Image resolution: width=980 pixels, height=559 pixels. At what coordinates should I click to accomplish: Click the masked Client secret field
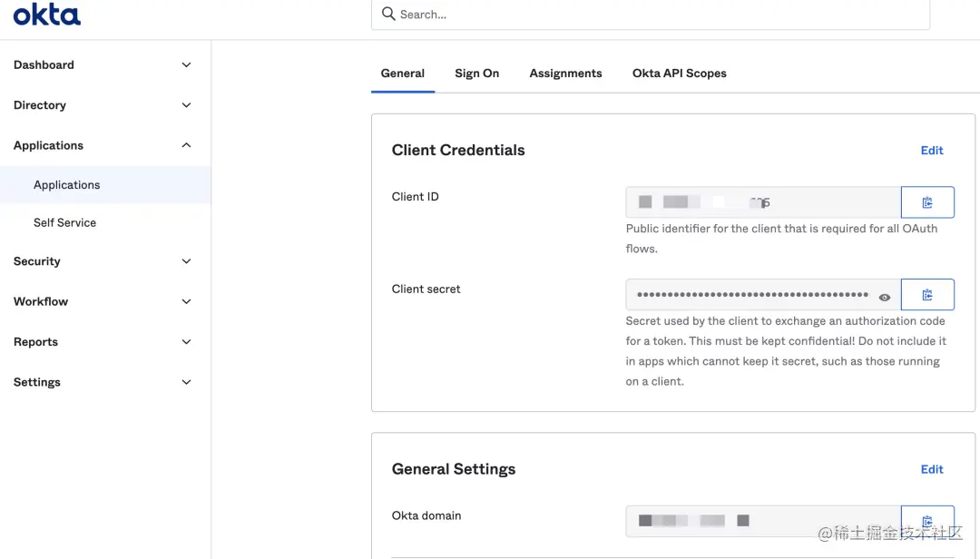763,295
